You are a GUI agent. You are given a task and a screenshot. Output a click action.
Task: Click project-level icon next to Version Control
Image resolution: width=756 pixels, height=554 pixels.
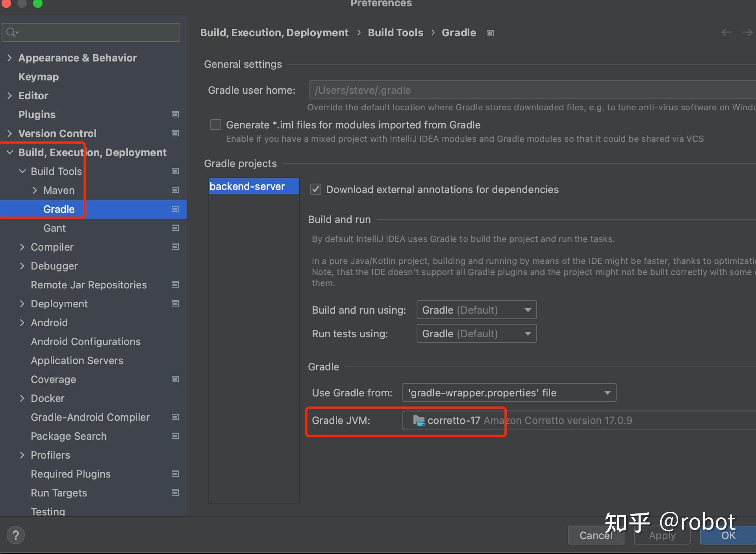tap(175, 133)
